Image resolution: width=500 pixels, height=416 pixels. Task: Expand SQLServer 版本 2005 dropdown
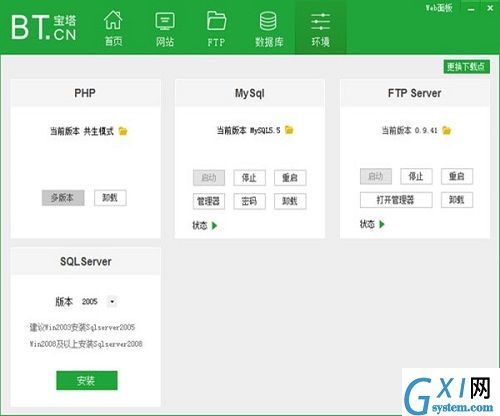pyautogui.click(x=112, y=302)
